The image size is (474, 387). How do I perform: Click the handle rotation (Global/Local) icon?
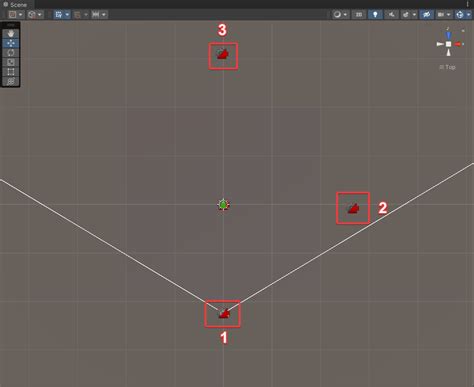click(32, 14)
